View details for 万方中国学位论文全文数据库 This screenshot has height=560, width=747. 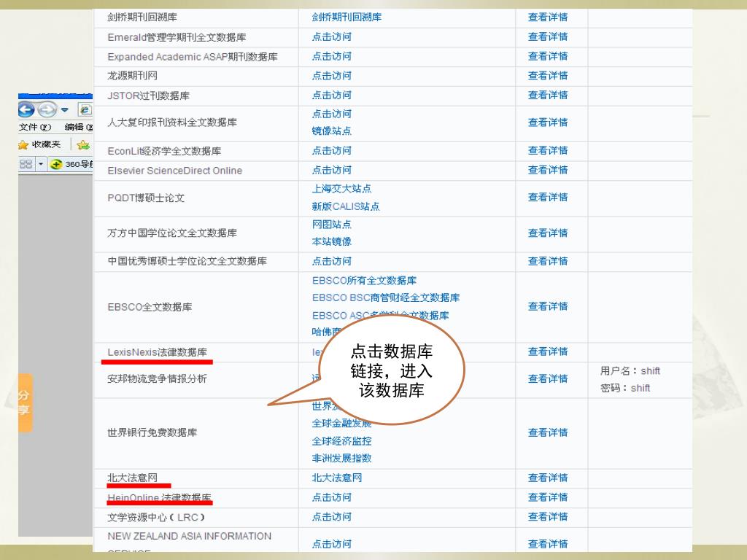pyautogui.click(x=548, y=233)
